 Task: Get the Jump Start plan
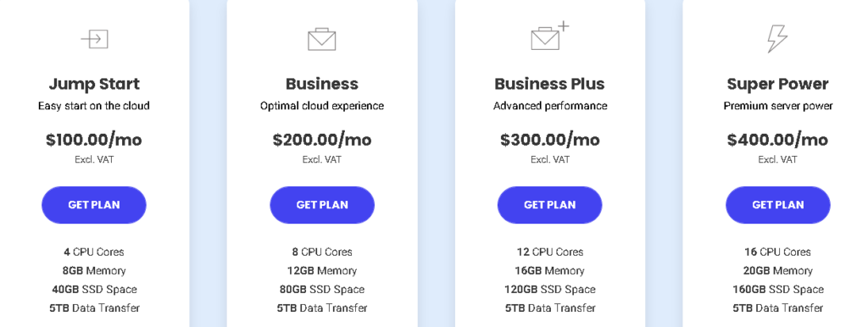click(94, 205)
